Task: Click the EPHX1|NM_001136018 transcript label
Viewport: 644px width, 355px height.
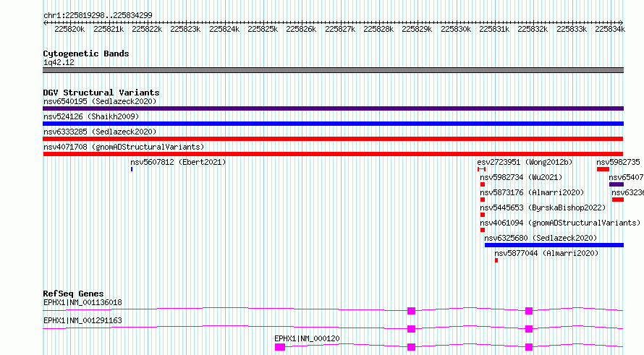Action: coord(82,302)
